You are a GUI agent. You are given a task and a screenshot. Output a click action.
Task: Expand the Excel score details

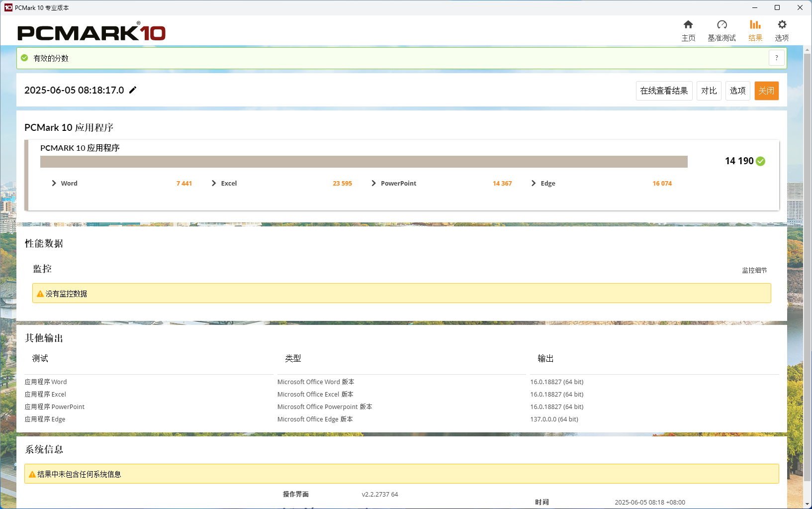214,183
